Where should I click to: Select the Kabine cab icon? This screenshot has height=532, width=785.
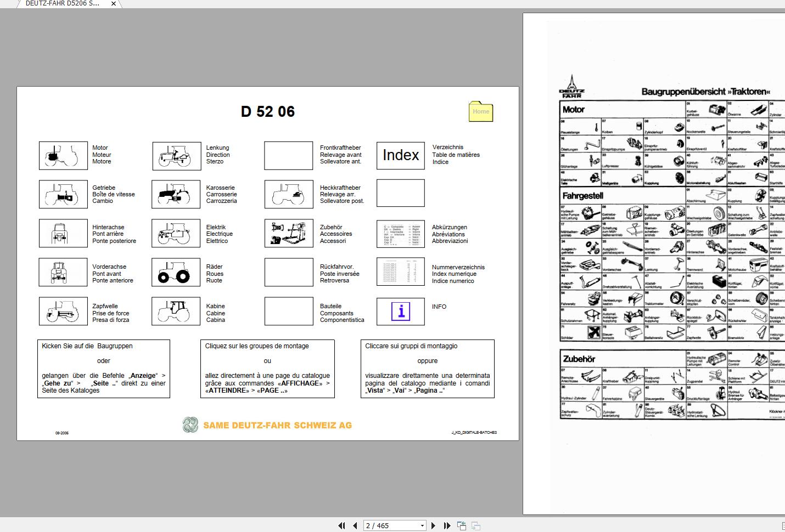176,311
